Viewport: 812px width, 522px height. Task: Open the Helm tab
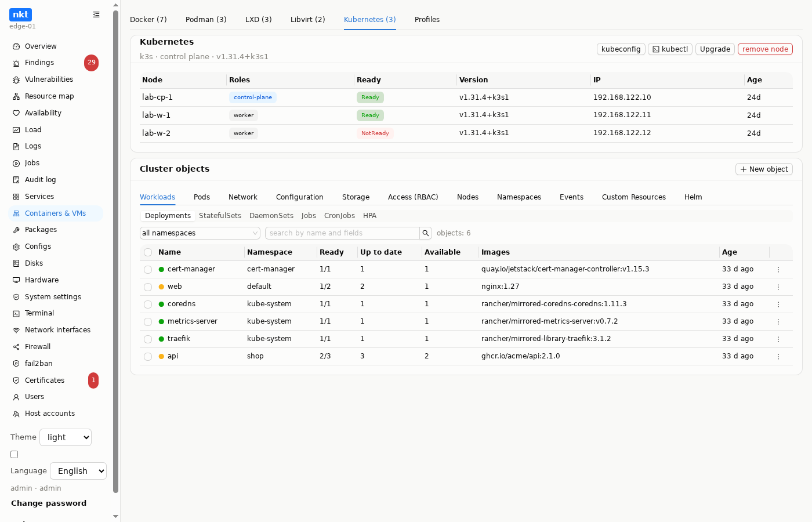click(x=693, y=197)
